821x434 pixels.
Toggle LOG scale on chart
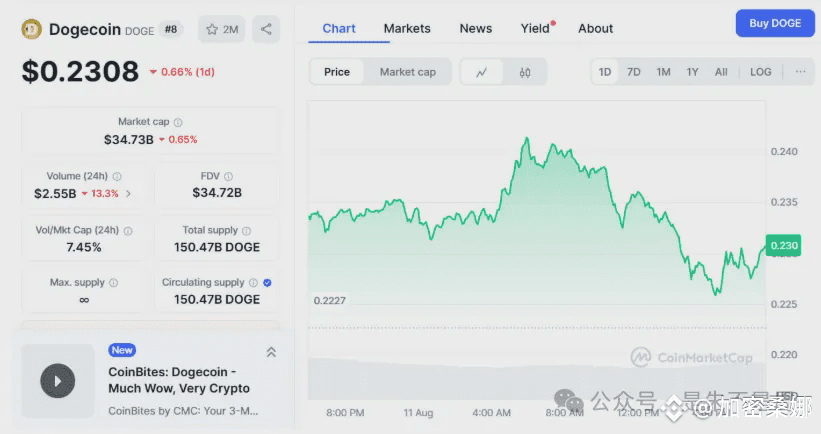click(760, 72)
